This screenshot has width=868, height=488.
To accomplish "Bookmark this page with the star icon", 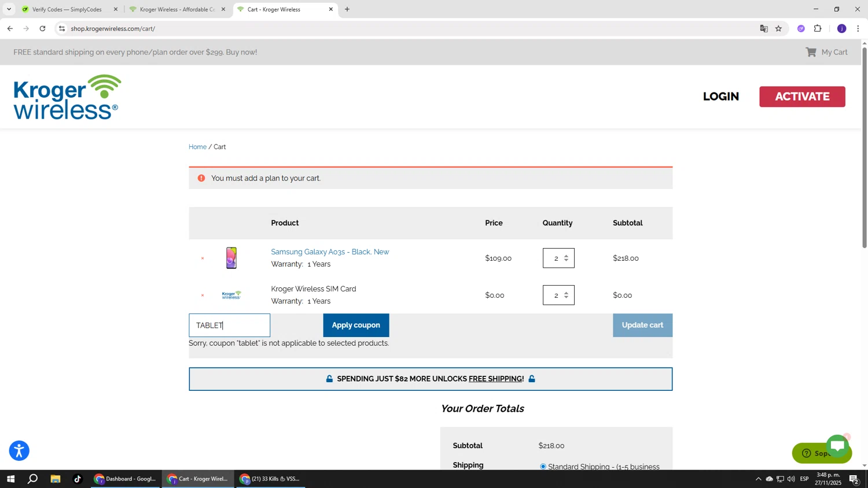I will click(778, 28).
